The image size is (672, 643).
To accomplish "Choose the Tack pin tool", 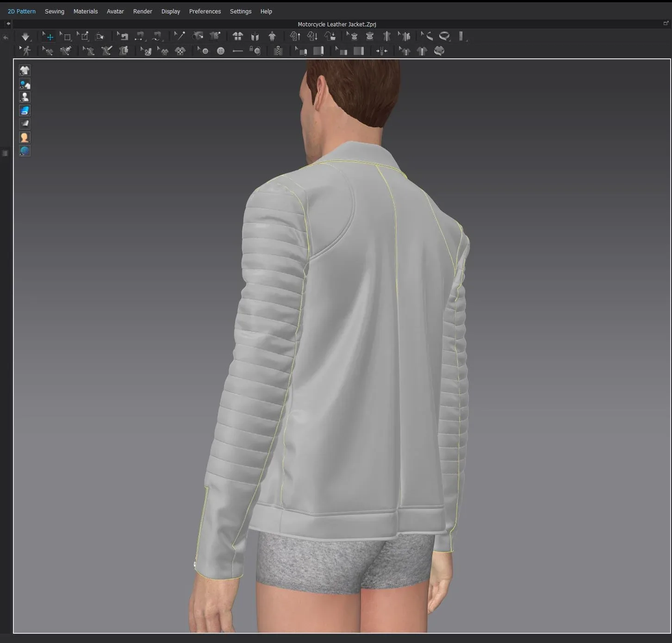I will tap(179, 36).
